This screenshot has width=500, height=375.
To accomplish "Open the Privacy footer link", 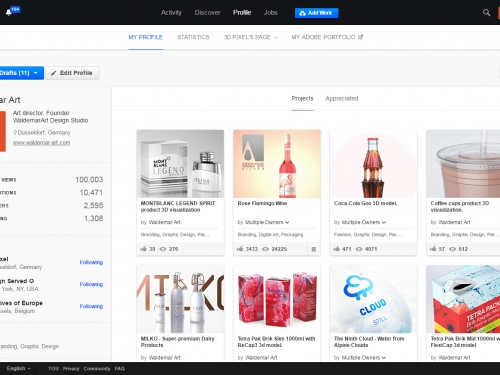I will (71, 369).
